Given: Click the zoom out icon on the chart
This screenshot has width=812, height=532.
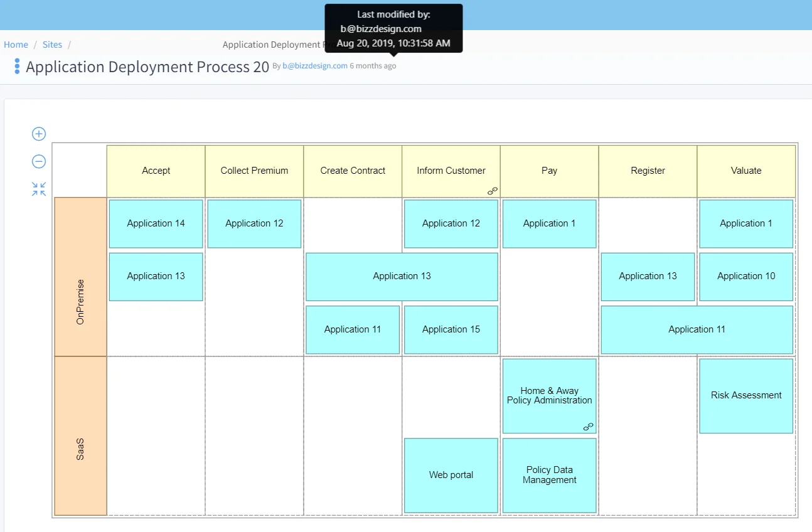Looking at the screenshot, I should coord(38,161).
